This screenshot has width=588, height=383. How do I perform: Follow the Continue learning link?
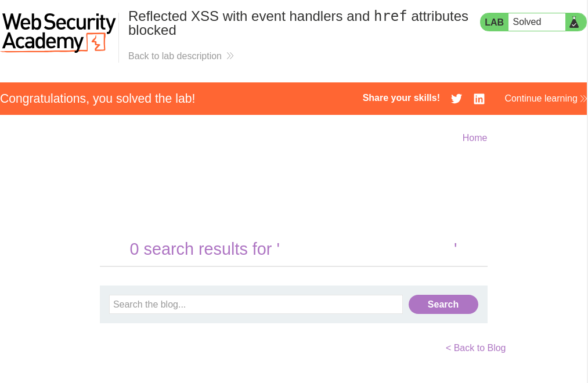(540, 99)
